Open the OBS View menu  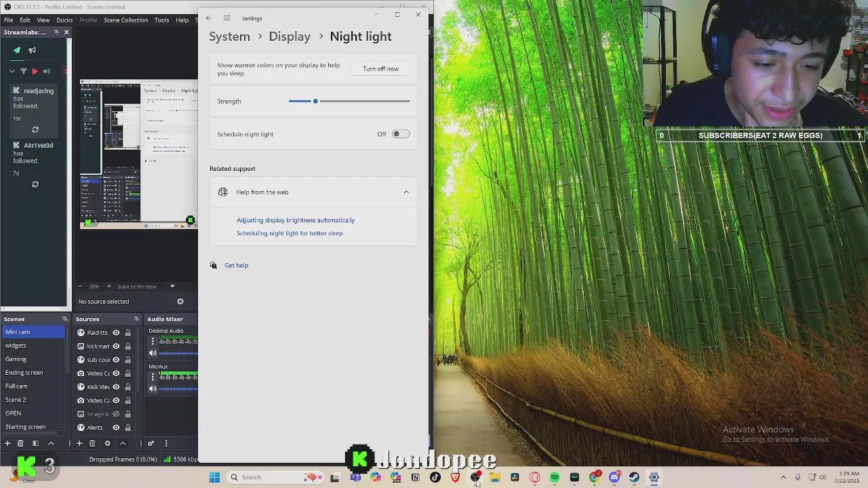coord(43,20)
